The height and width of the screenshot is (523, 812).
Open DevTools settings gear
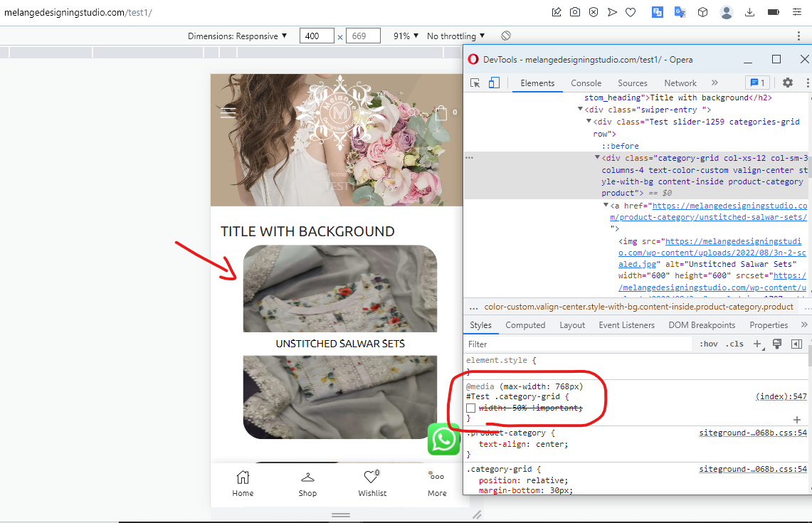point(788,83)
